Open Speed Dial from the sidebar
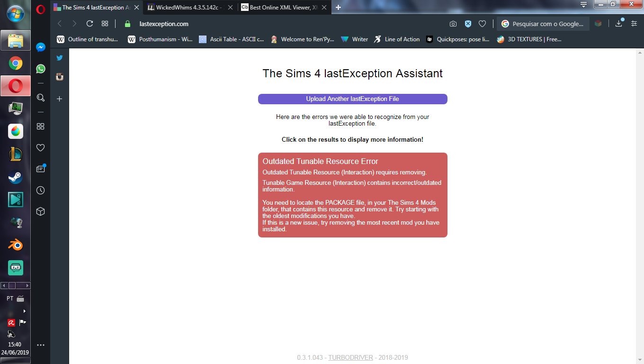Viewport: 644px width, 364px height. click(41, 126)
